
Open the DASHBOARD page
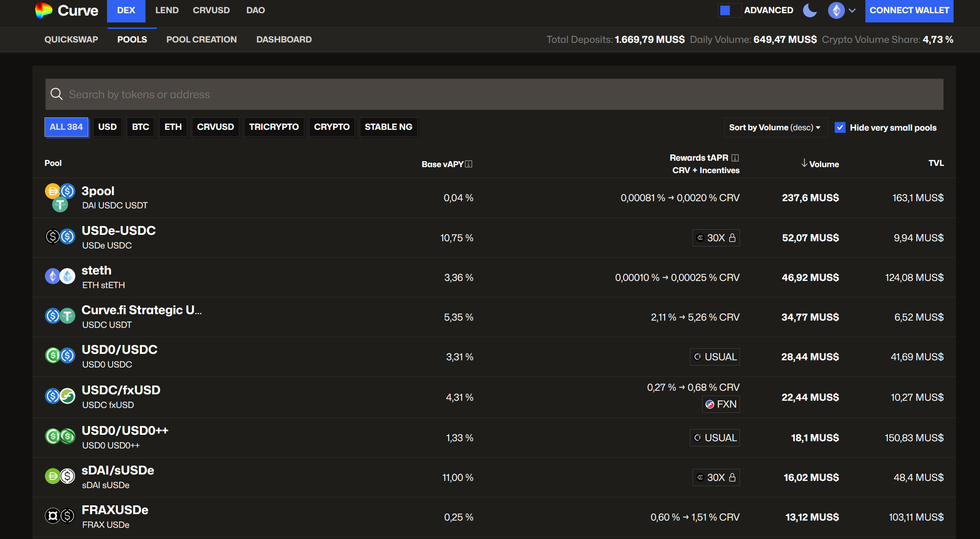point(284,39)
